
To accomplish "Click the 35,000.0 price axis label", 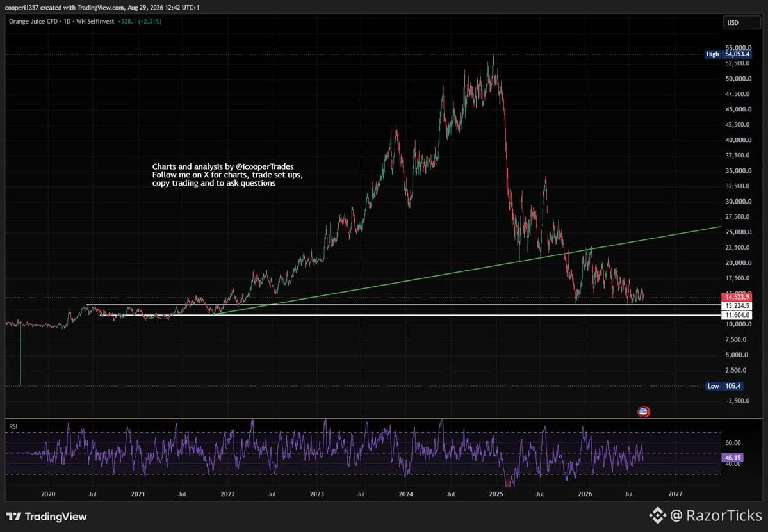I will (x=738, y=171).
